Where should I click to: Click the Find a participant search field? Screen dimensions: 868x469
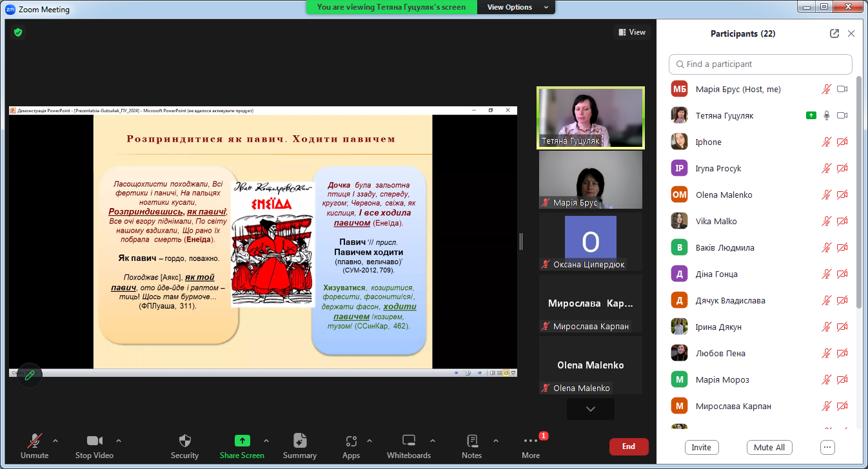coord(761,64)
